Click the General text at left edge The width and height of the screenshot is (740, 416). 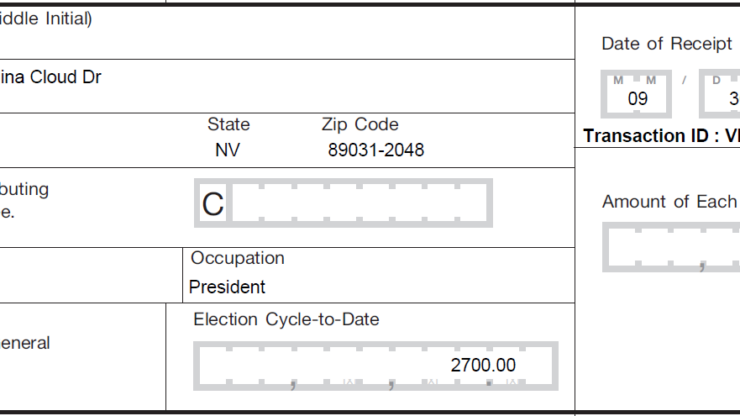24,343
